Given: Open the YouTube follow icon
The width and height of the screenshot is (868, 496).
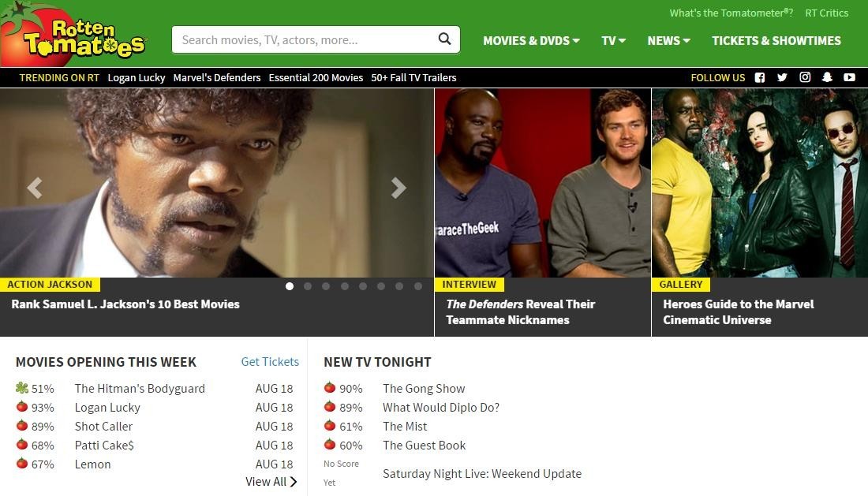Looking at the screenshot, I should point(849,77).
